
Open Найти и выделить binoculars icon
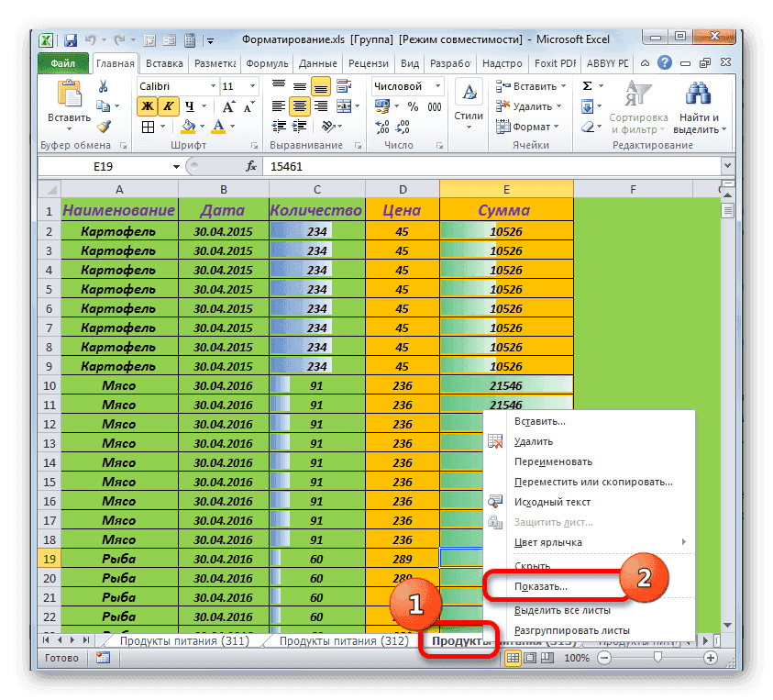697,94
